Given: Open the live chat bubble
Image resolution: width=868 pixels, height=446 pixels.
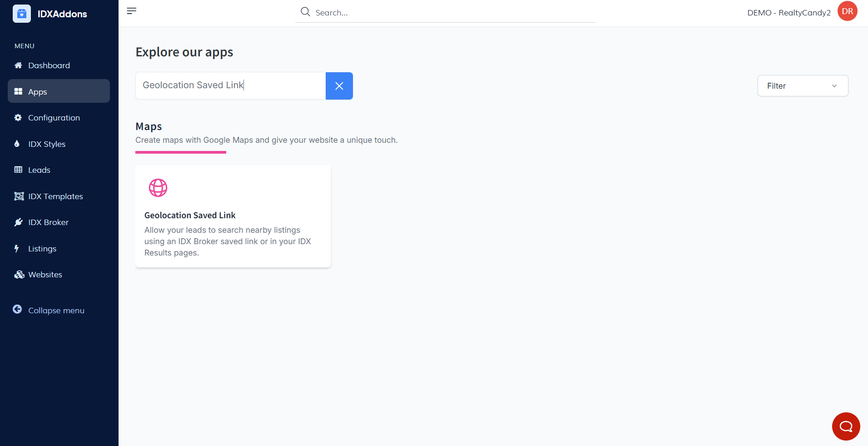Looking at the screenshot, I should pyautogui.click(x=846, y=426).
